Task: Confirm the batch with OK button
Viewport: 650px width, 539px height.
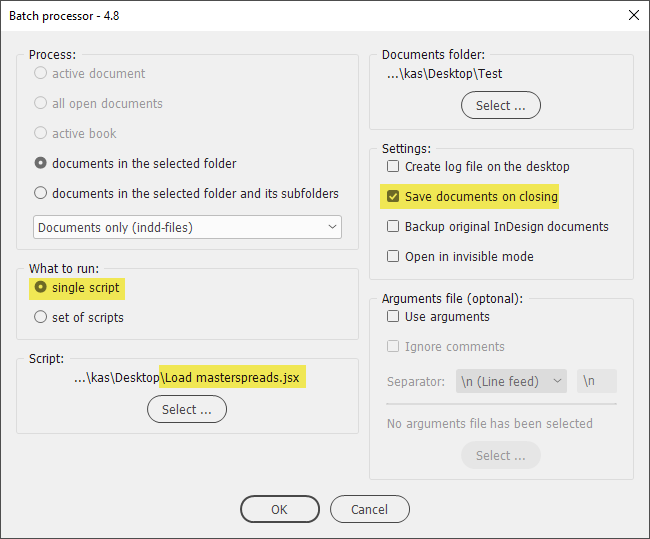Action: click(280, 509)
